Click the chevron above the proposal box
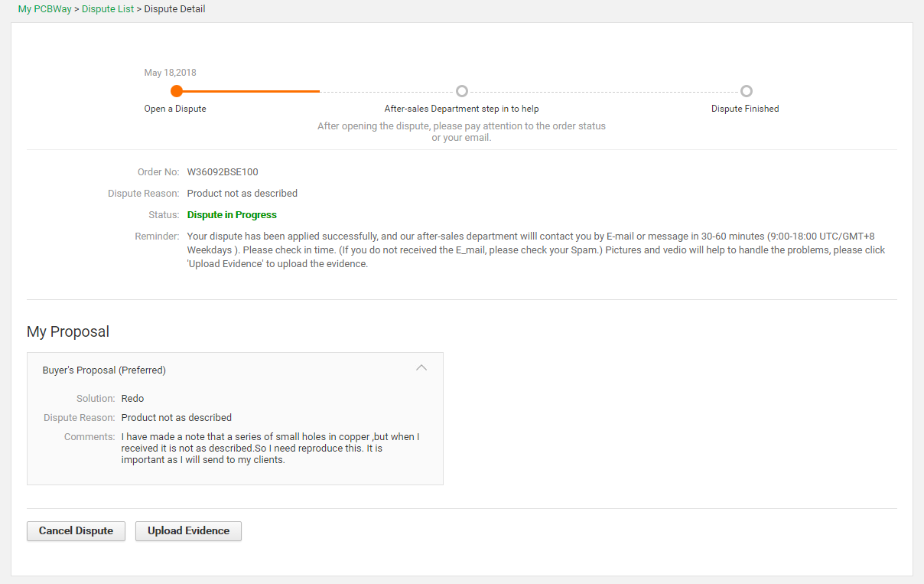The width and height of the screenshot is (924, 584). click(421, 367)
